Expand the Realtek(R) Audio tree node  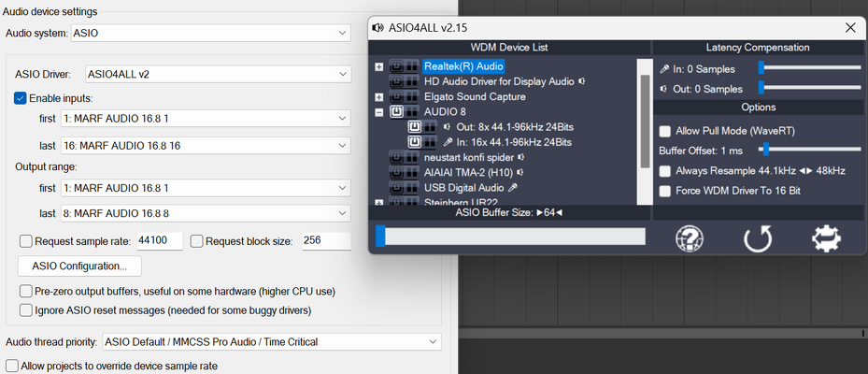tap(379, 66)
